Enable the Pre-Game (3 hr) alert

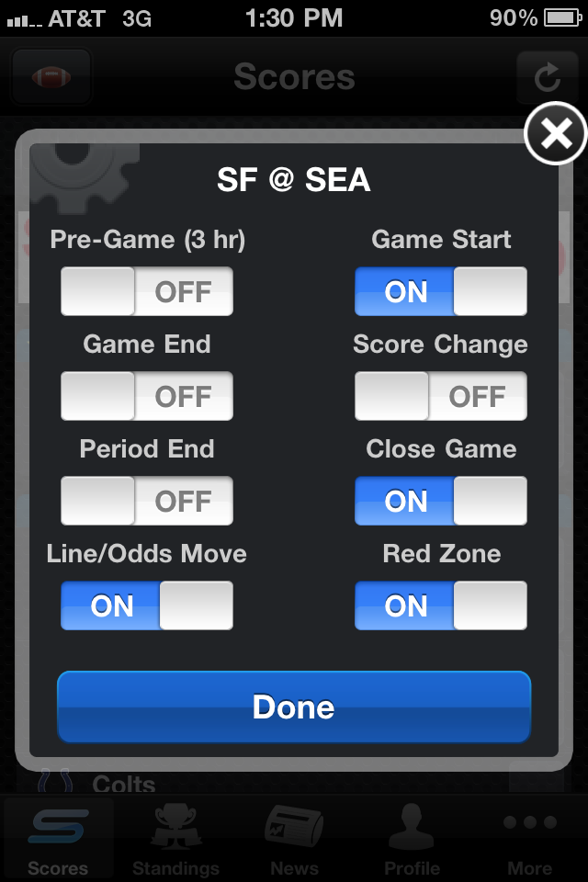pos(147,292)
